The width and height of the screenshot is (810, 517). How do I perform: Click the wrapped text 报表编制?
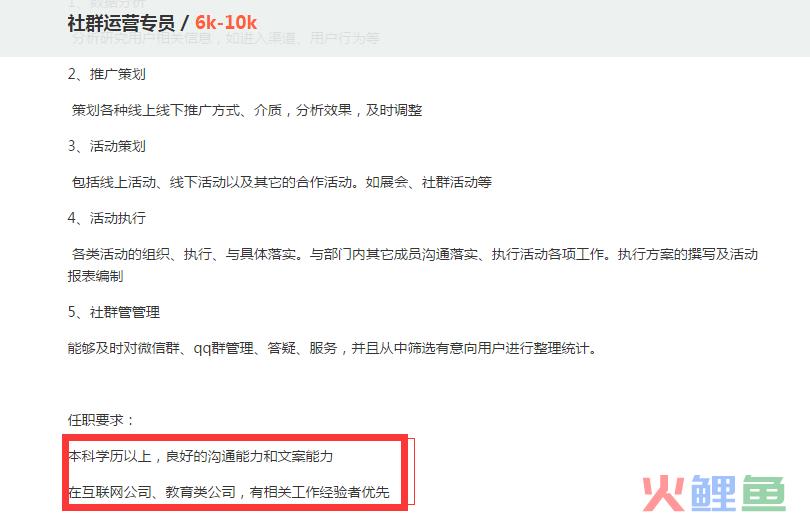95,276
